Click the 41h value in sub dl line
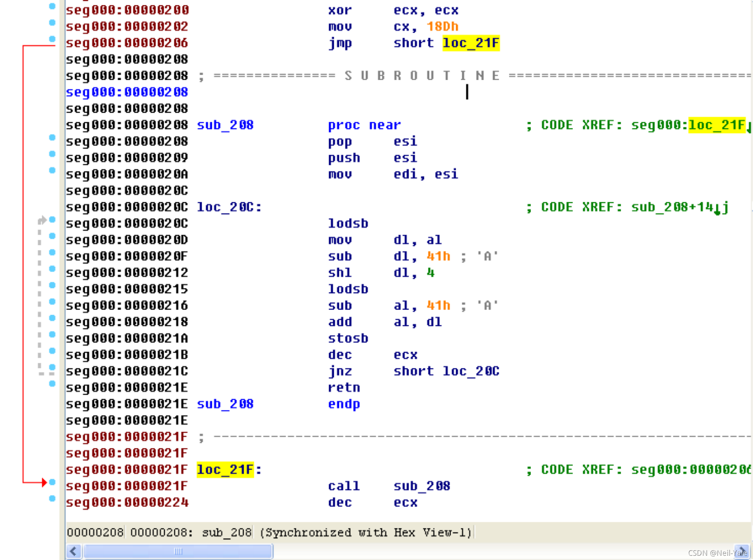753x560 pixels. [438, 256]
